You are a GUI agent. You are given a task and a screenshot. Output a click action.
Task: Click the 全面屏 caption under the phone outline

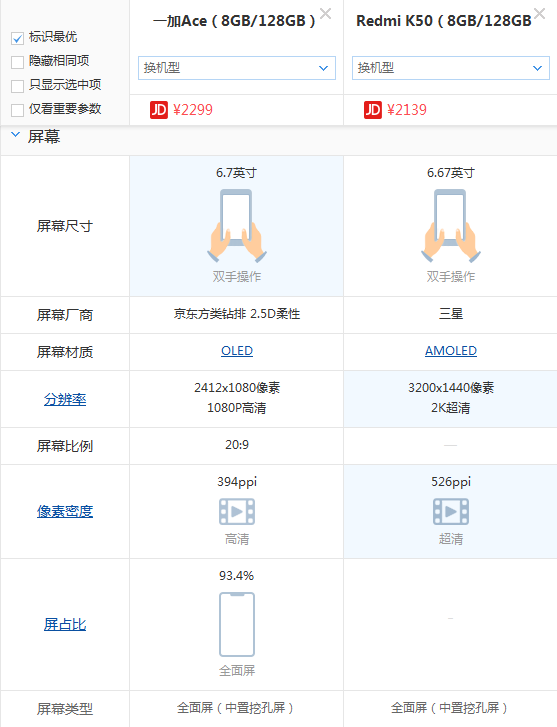click(x=237, y=671)
